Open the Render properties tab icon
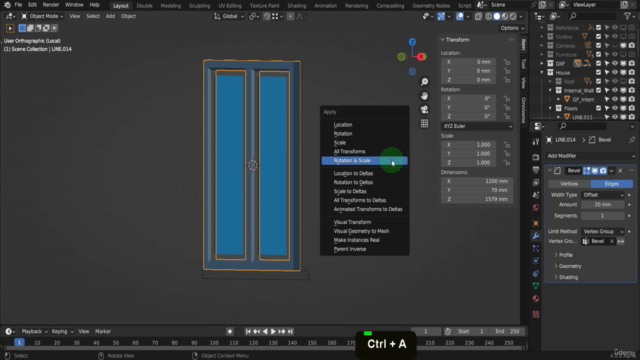This screenshot has height=360, width=640. [x=536, y=157]
